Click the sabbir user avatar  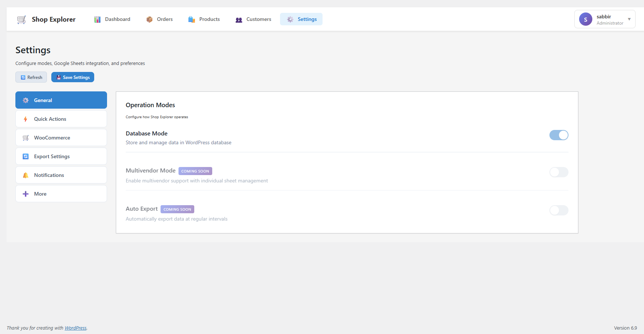click(586, 19)
